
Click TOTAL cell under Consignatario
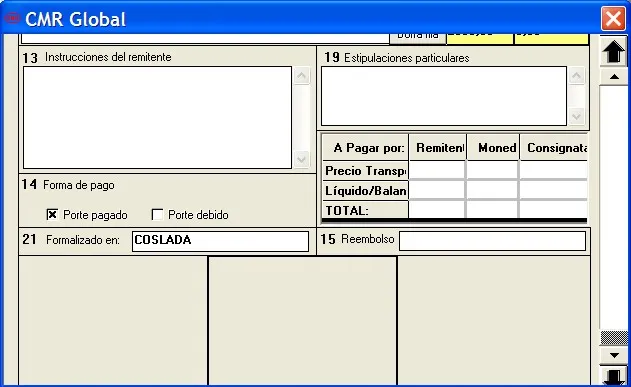pyautogui.click(x=554, y=210)
